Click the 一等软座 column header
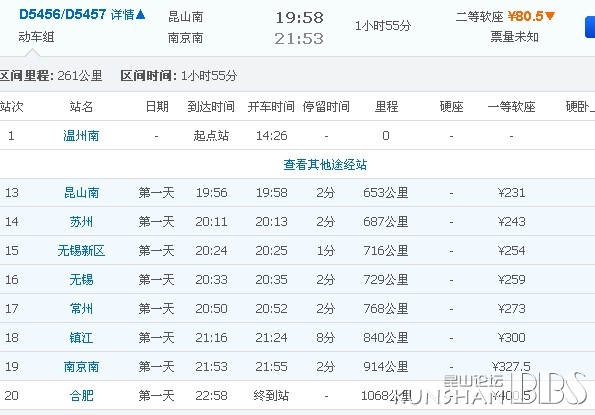Viewport: 595px width, 415px height. 511,107
